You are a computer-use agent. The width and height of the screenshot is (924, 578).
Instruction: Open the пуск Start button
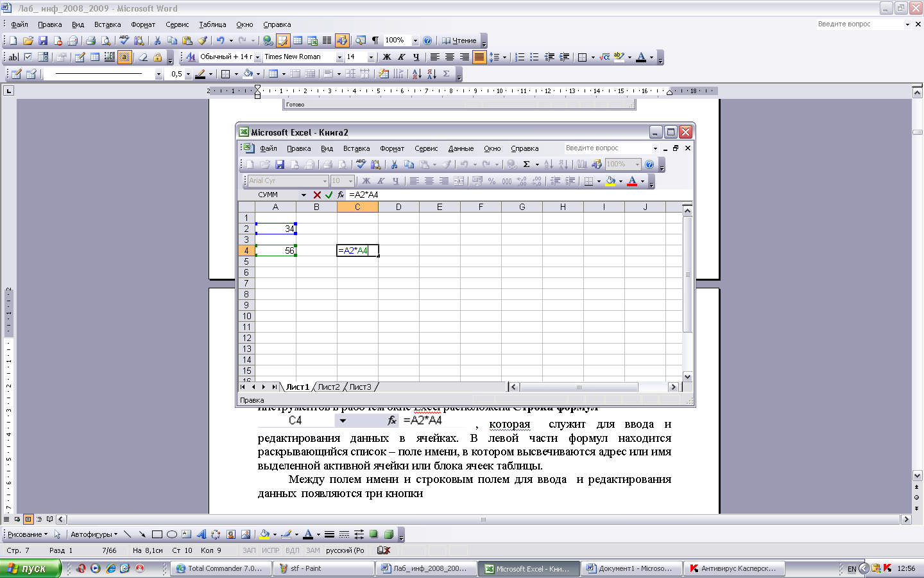click(30, 568)
